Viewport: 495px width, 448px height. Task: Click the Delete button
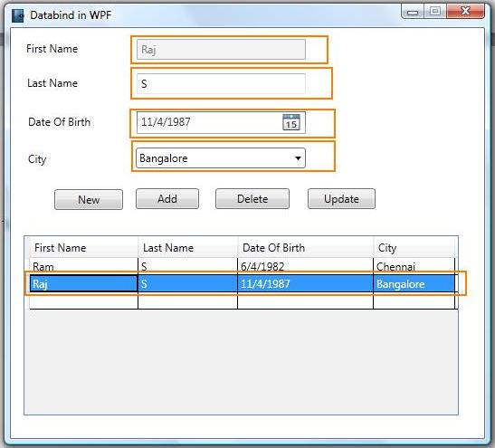point(252,199)
